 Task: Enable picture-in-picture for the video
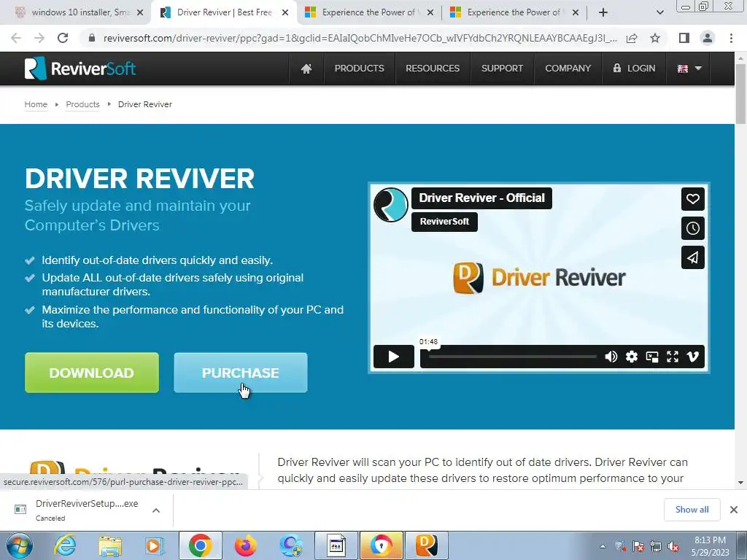[651, 357]
